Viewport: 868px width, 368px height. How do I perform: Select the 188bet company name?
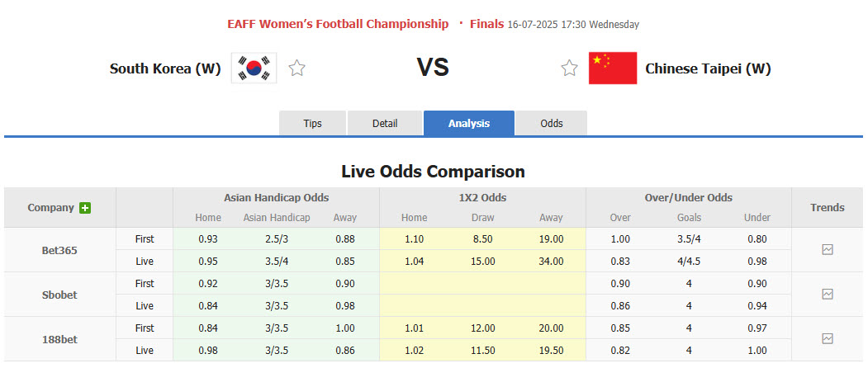tap(59, 339)
